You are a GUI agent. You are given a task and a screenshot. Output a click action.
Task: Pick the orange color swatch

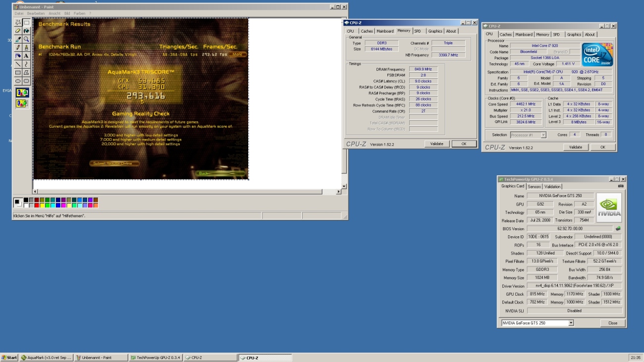tap(96, 205)
